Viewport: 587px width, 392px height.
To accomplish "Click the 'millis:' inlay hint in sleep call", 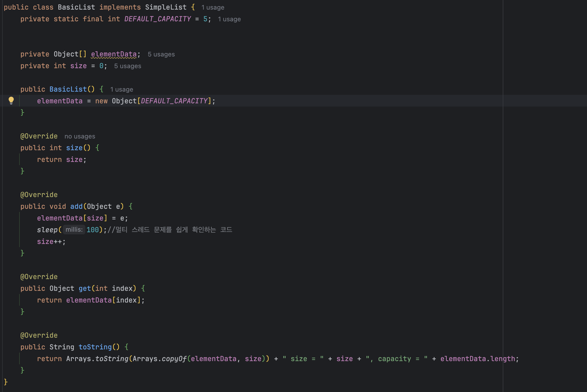I will coord(74,230).
